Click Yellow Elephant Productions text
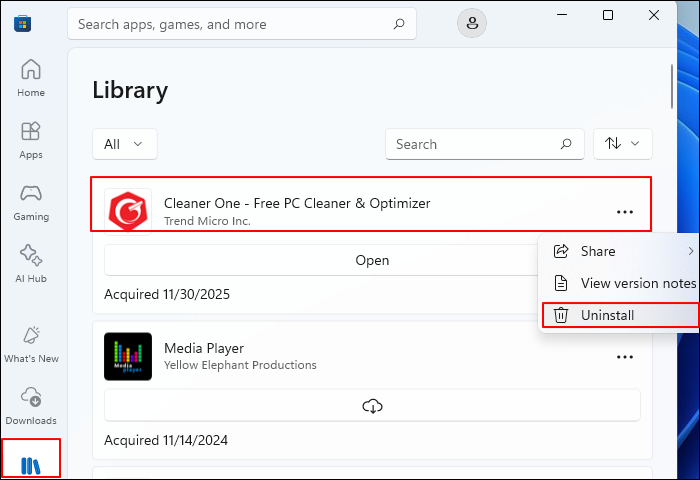700x480 pixels. [x=240, y=365]
